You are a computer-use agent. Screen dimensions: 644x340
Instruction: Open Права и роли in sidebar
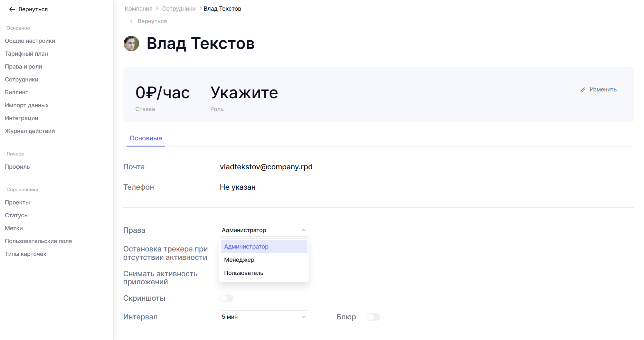click(x=24, y=67)
